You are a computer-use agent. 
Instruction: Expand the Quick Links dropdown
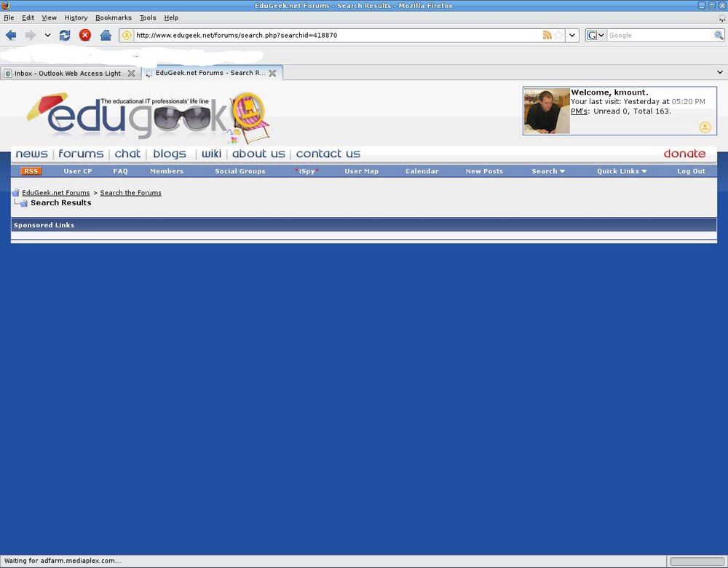coord(622,171)
